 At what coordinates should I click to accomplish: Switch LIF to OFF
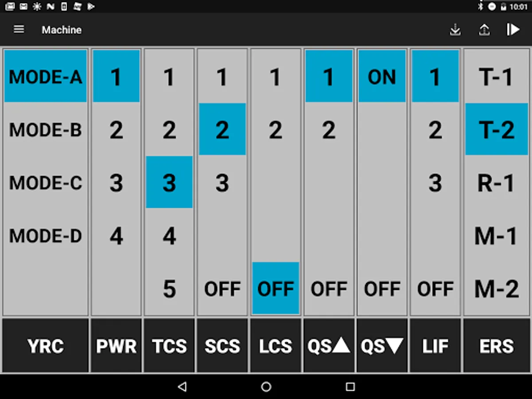pyautogui.click(x=435, y=289)
